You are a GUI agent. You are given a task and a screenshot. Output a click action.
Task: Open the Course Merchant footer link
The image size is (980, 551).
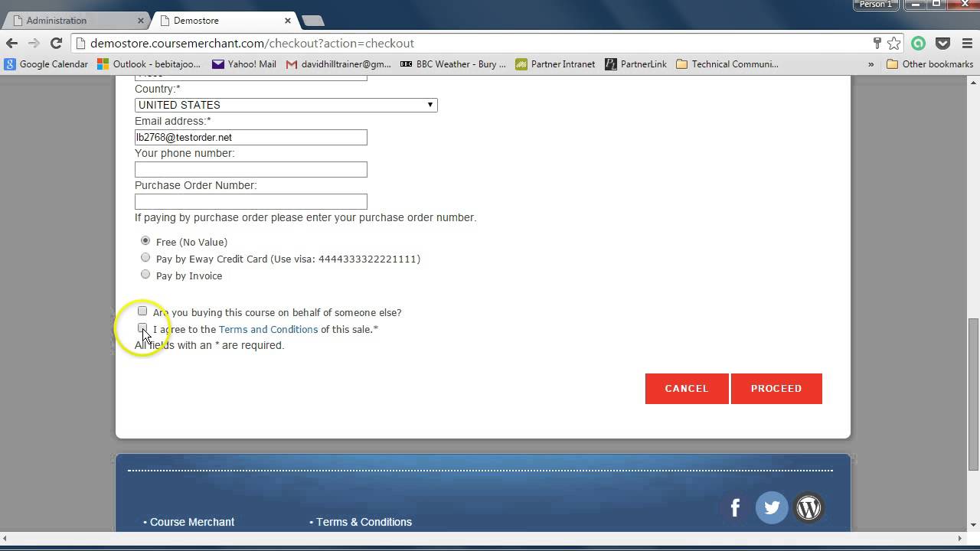[192, 522]
